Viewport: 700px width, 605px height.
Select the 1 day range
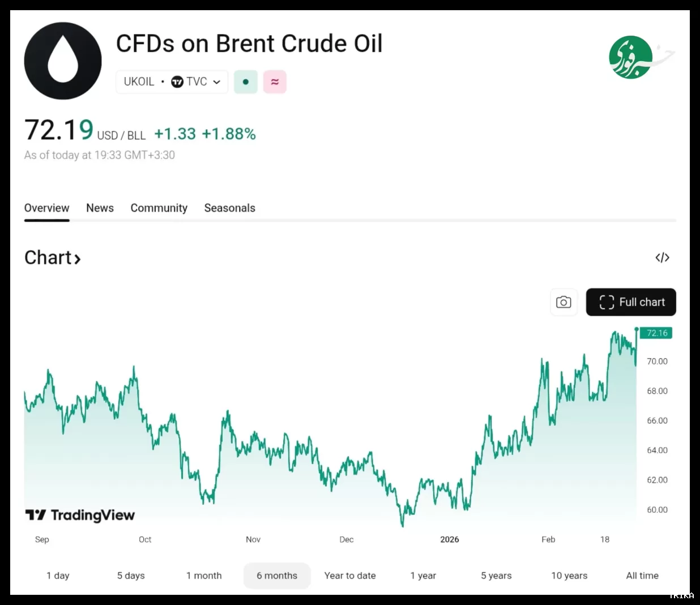[x=58, y=576]
